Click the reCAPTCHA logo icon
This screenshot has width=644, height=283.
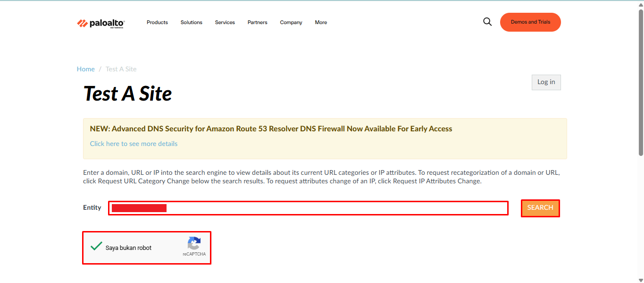194,243
